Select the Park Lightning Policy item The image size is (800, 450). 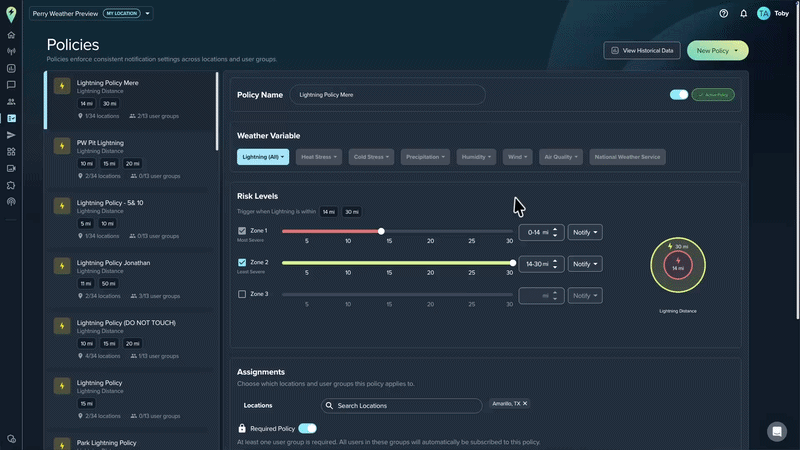pos(130,441)
